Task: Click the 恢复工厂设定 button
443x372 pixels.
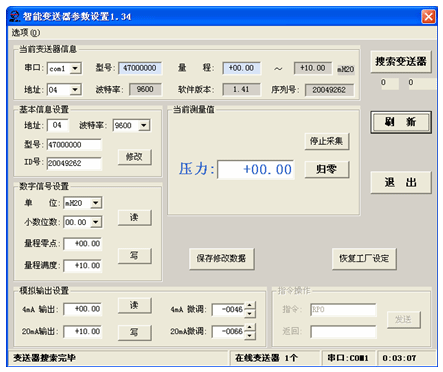Action: (364, 258)
